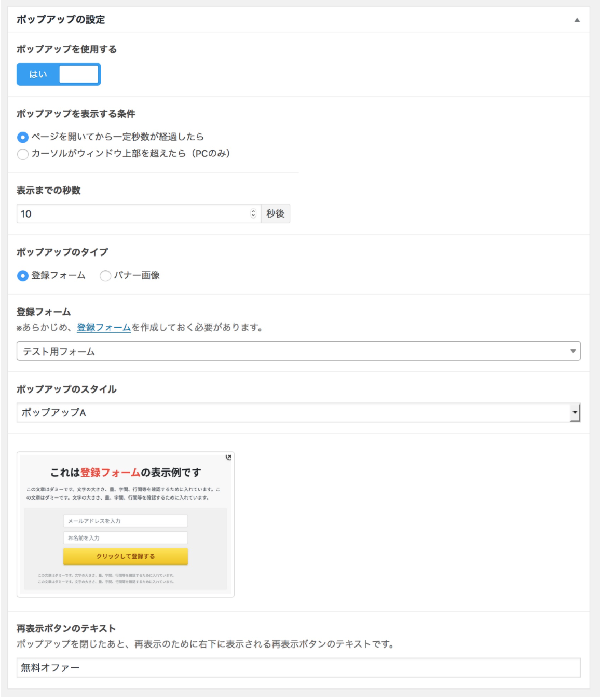Image resolution: width=600 pixels, height=700 pixels.
Task: Open the テスト用フォーム dropdown
Action: pyautogui.click(x=298, y=351)
